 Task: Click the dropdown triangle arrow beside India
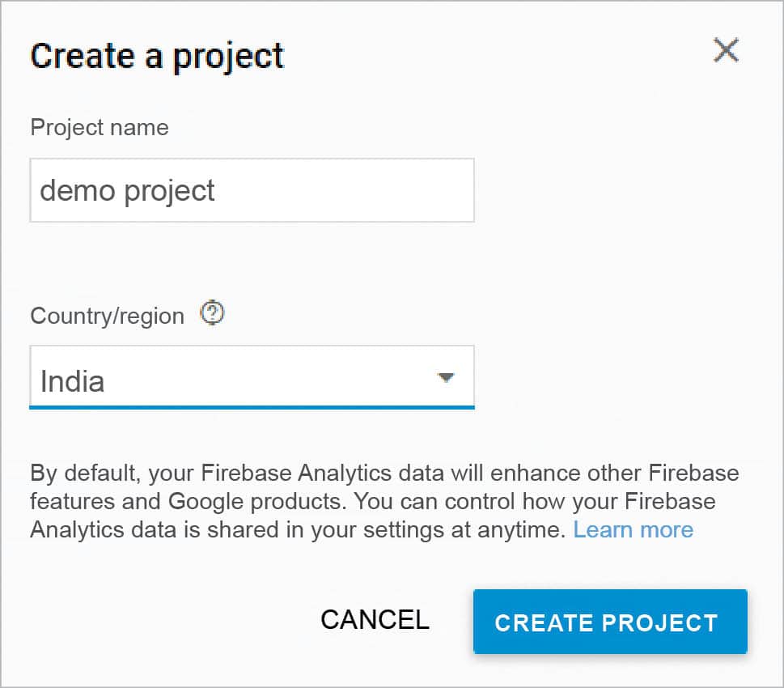click(x=445, y=378)
